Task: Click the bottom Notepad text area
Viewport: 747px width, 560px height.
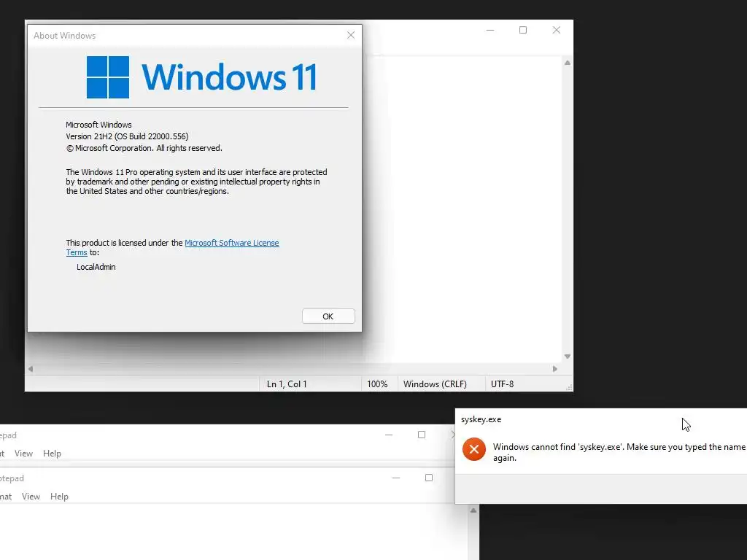Action: [x=233, y=532]
